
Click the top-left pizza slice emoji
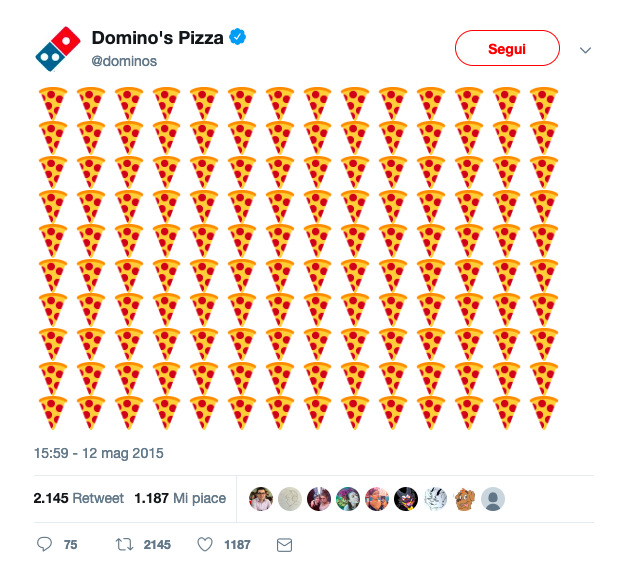pyautogui.click(x=53, y=103)
